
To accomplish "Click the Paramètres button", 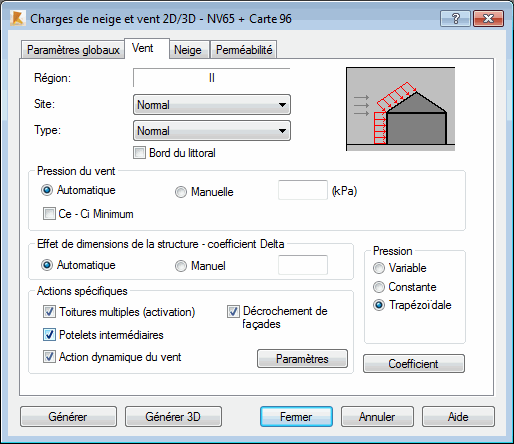I will click(x=302, y=359).
